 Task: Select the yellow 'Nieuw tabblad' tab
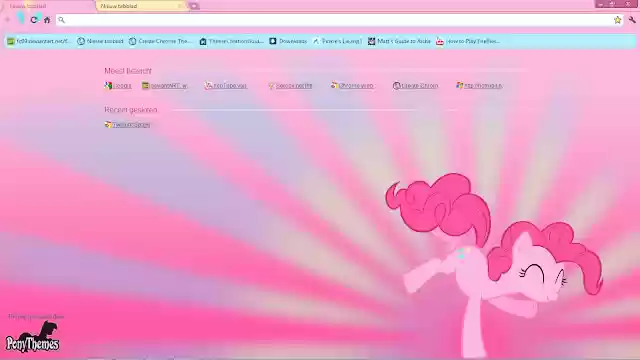(141, 6)
